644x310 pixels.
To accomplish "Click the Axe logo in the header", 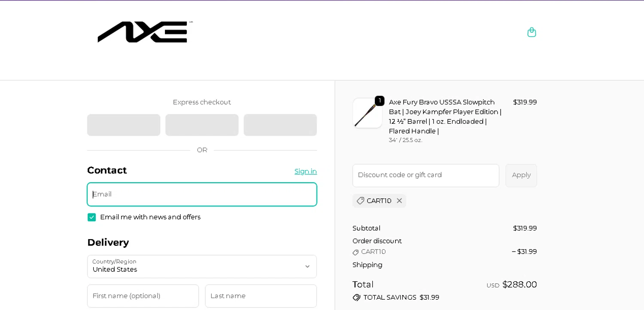I will (x=145, y=32).
